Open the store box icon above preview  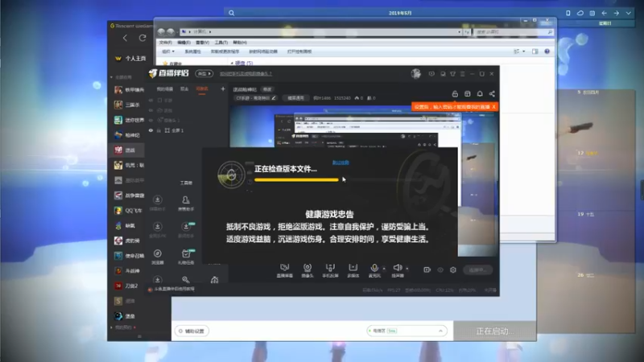tap(468, 94)
